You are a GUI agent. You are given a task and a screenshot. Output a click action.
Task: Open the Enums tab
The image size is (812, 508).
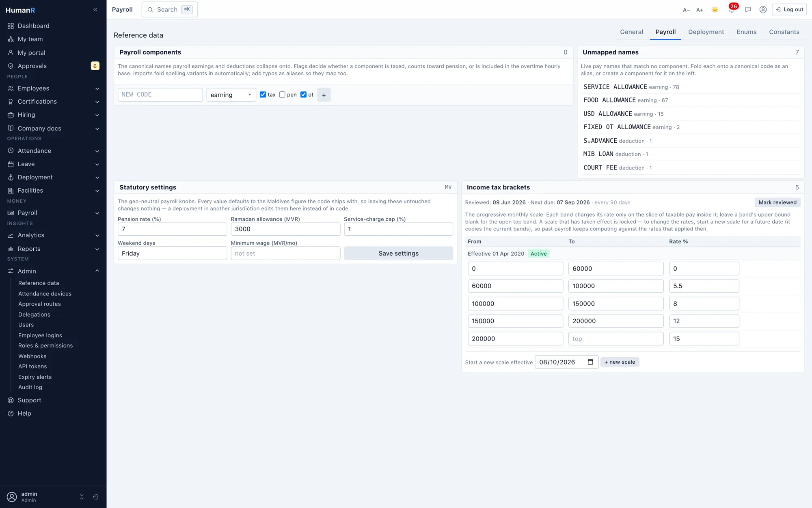pyautogui.click(x=746, y=32)
